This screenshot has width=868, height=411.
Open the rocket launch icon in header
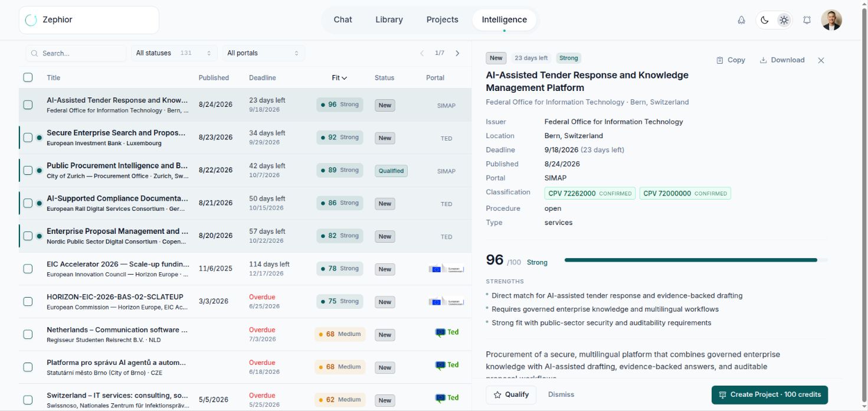[741, 20]
